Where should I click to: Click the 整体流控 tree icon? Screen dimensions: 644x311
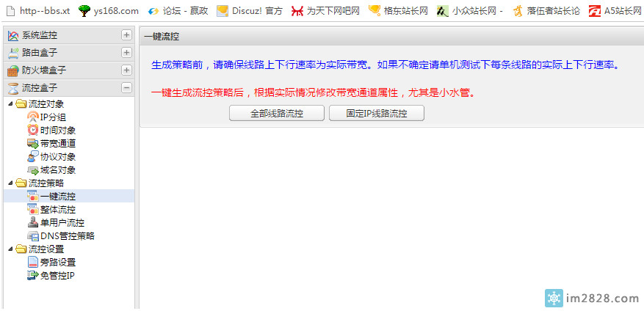click(x=33, y=209)
